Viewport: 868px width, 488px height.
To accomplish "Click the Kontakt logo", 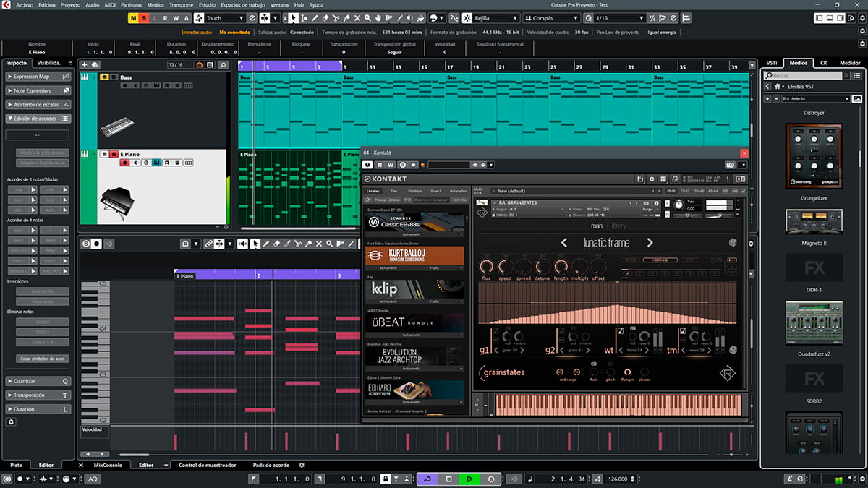I will 386,179.
